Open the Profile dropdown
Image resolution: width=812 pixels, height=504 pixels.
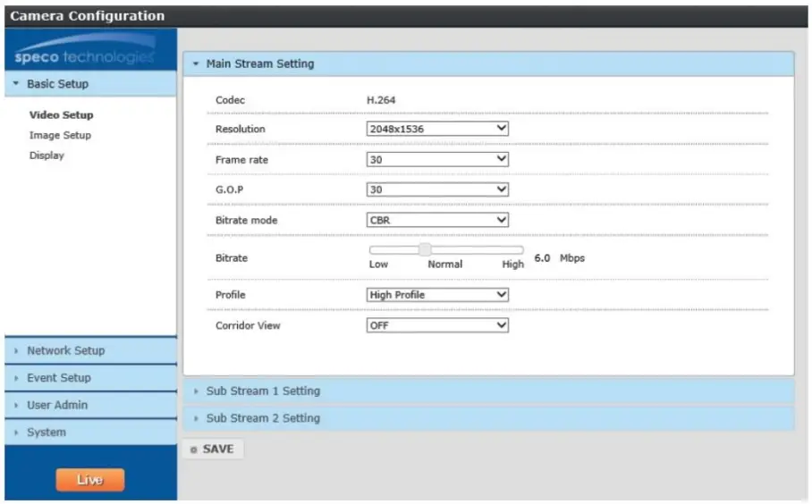pyautogui.click(x=437, y=295)
